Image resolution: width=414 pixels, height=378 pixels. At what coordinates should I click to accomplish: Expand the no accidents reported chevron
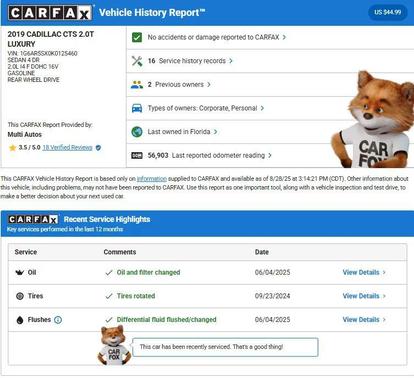[x=284, y=37]
